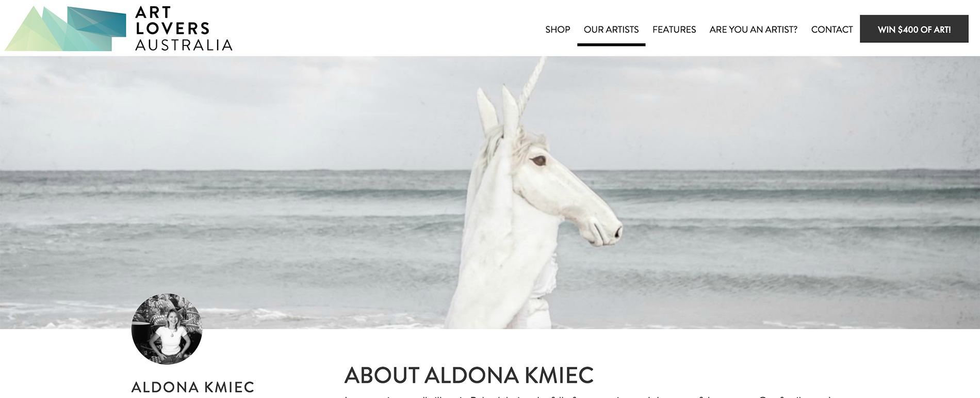The image size is (980, 398).
Task: Click the unicorn's eye in the banner artwork
Action: tap(539, 161)
